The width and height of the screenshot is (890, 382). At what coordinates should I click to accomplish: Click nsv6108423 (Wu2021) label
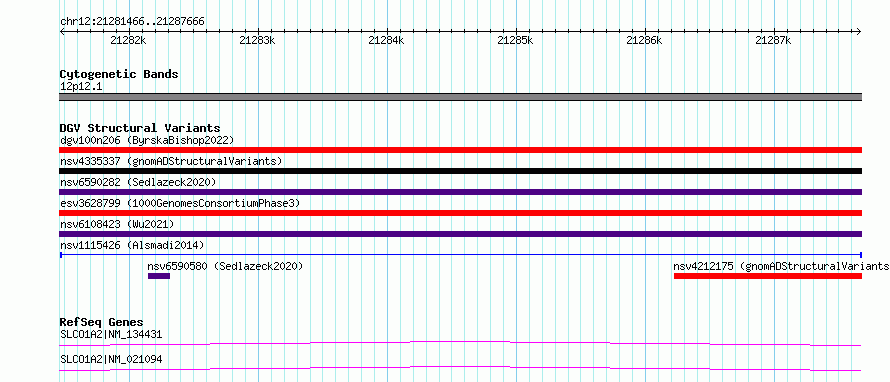116,224
